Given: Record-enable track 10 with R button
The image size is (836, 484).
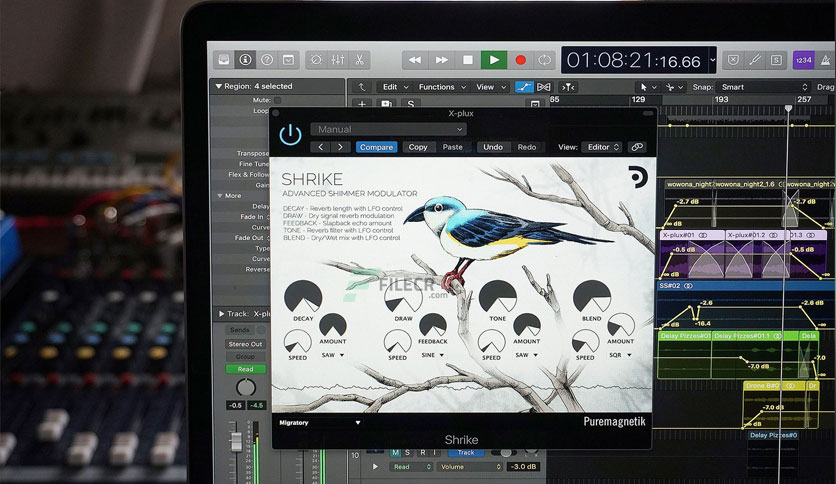Looking at the screenshot, I should click(x=423, y=453).
